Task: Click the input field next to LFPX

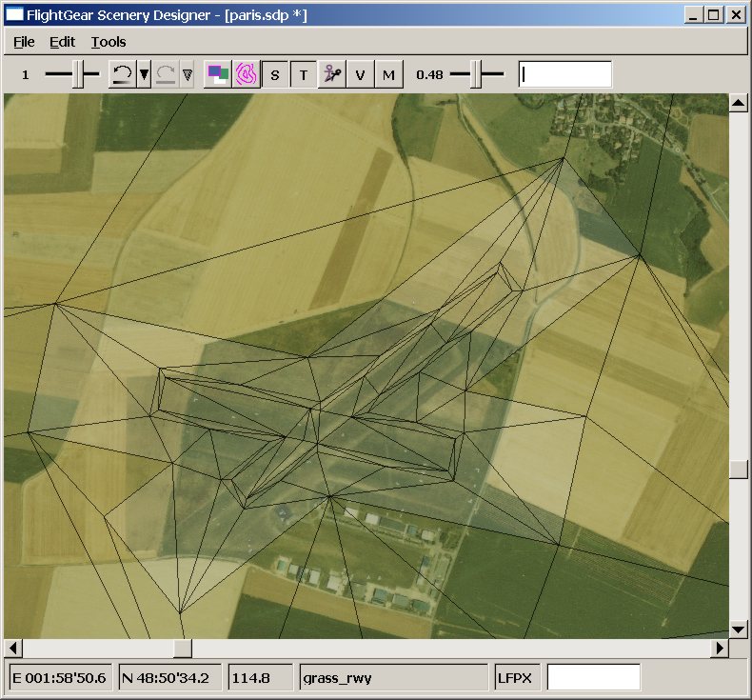Action: click(593, 678)
